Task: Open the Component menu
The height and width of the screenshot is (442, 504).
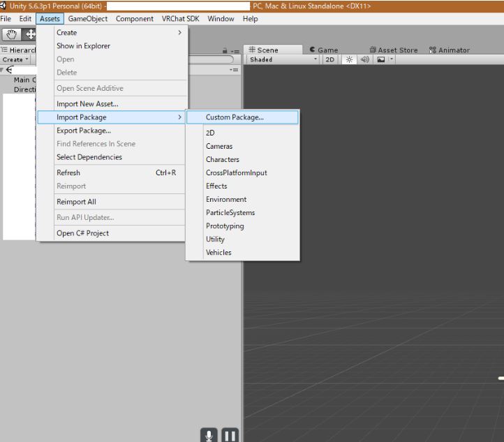Action: point(134,19)
